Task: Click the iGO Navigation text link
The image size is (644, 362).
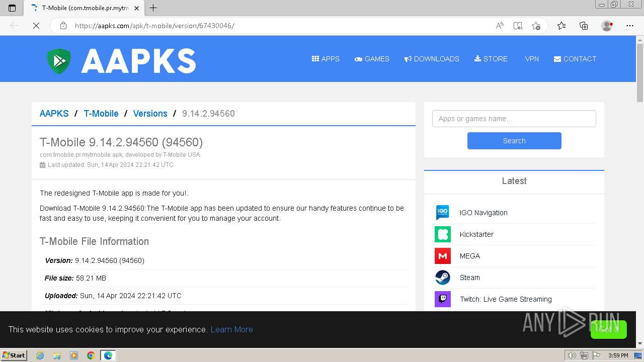Action: (484, 213)
